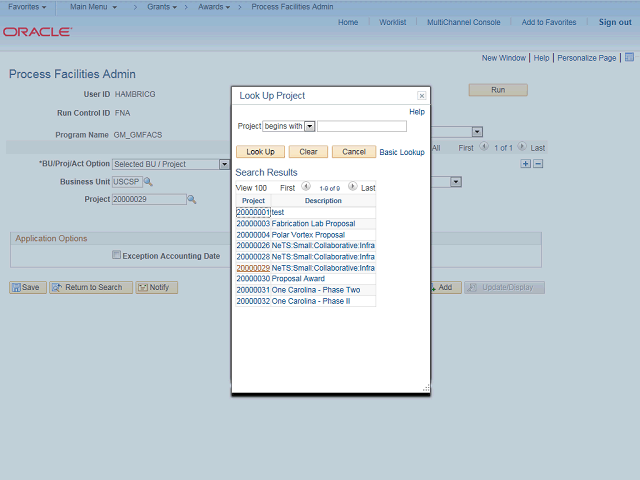
Task: Click Add to Favorites link
Action: coord(549,22)
